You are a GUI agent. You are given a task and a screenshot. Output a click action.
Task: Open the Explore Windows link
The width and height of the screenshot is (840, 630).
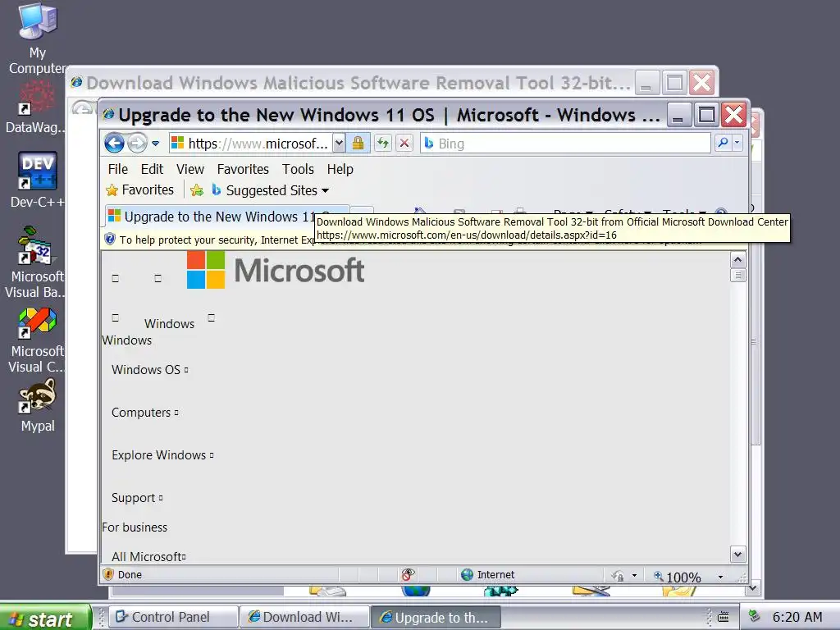click(x=162, y=455)
